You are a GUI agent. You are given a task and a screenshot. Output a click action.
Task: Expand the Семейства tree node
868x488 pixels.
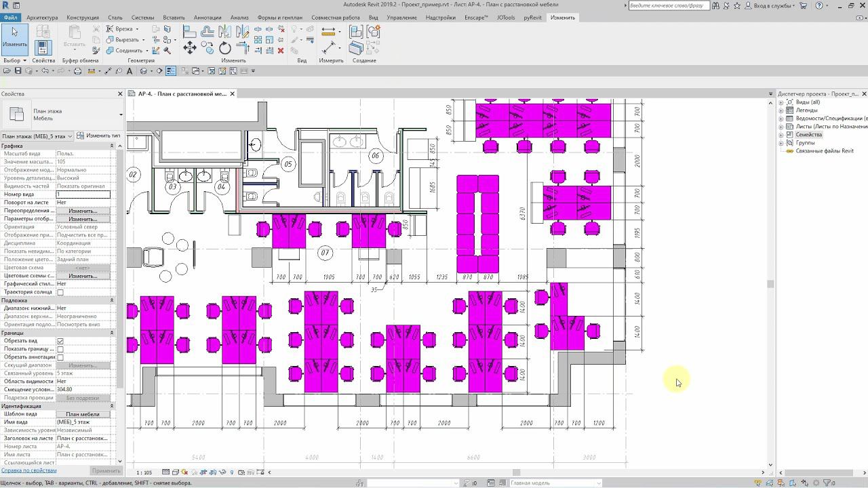click(x=781, y=135)
